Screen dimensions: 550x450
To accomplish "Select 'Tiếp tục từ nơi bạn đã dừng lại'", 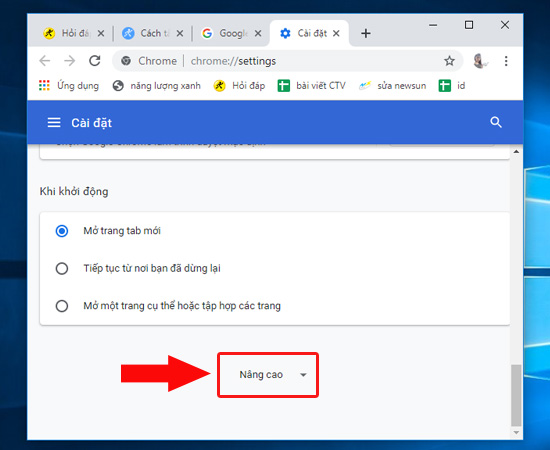I will 62,268.
